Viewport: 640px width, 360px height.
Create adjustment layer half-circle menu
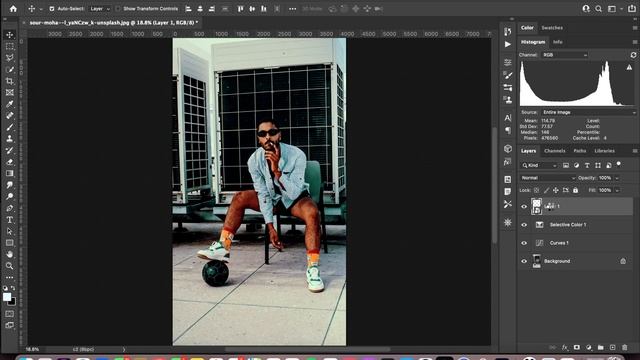tap(589, 347)
